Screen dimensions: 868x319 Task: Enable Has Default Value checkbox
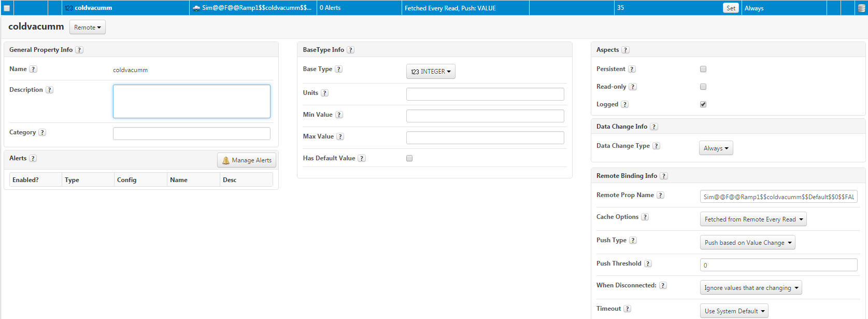coord(409,158)
